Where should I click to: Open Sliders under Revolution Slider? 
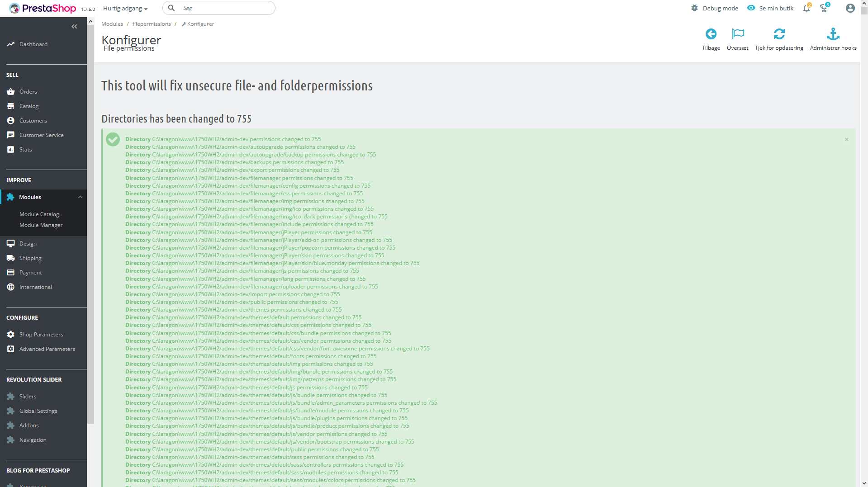(28, 397)
